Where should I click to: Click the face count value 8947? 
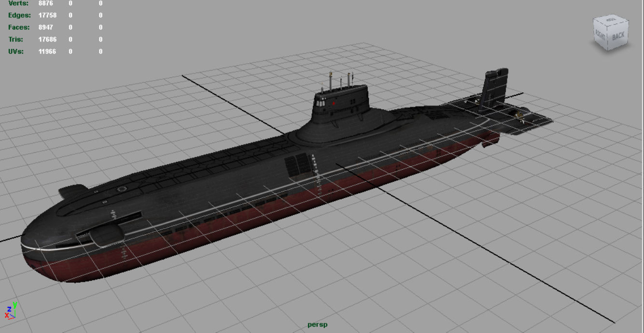(46, 28)
